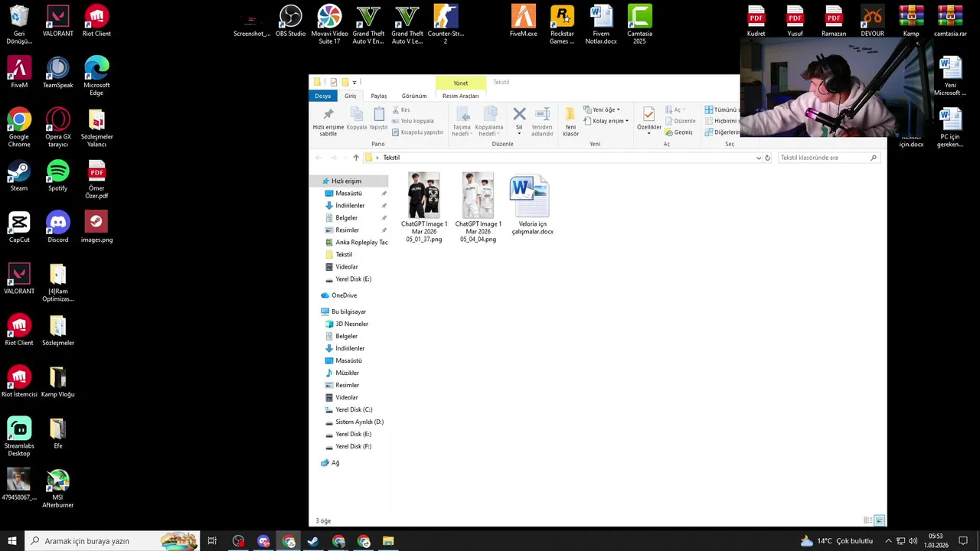Click Yeniden adlandır rename icon
980x551 pixels.
[x=542, y=122]
